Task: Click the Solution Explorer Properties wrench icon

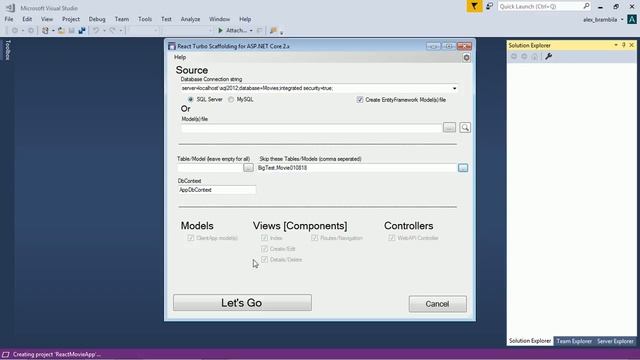Action: (549, 56)
